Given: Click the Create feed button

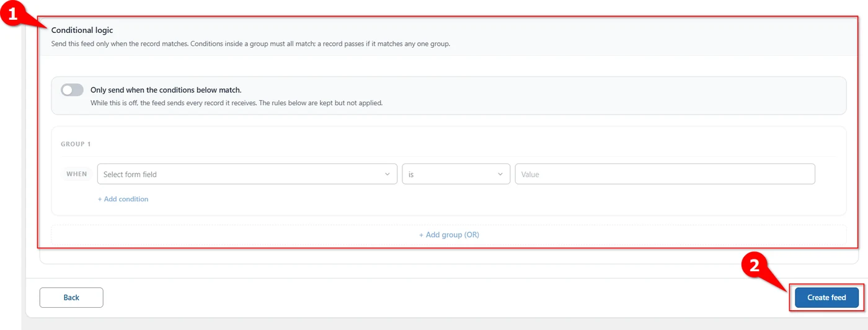Looking at the screenshot, I should pyautogui.click(x=826, y=297).
